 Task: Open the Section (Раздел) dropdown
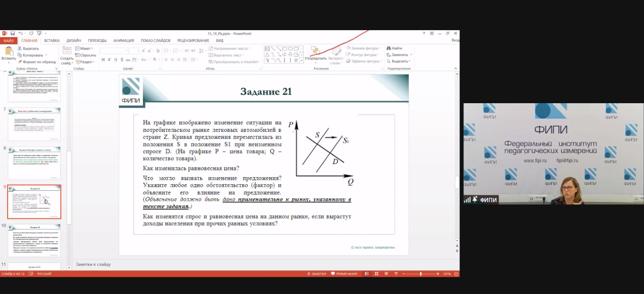coord(84,61)
